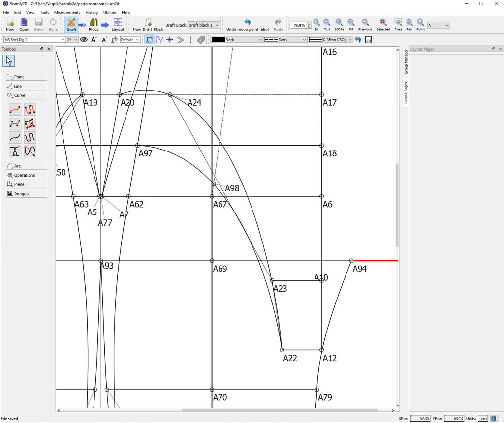
Task: Toggle the union tool highlighted button
Action: [150, 40]
